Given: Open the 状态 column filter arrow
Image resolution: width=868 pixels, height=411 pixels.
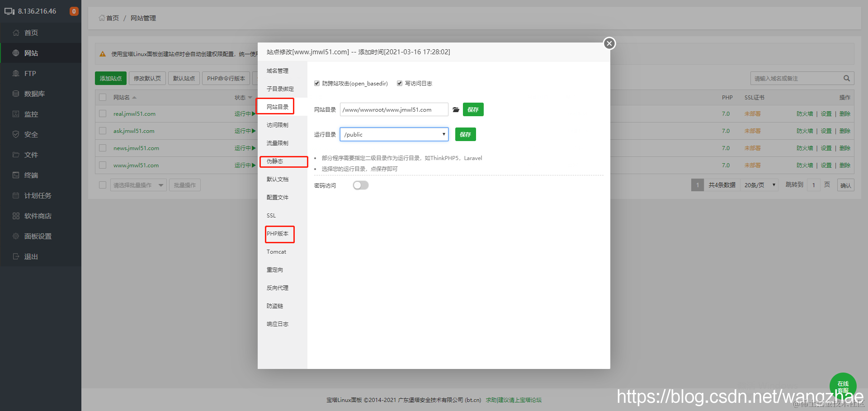Looking at the screenshot, I should click(250, 98).
